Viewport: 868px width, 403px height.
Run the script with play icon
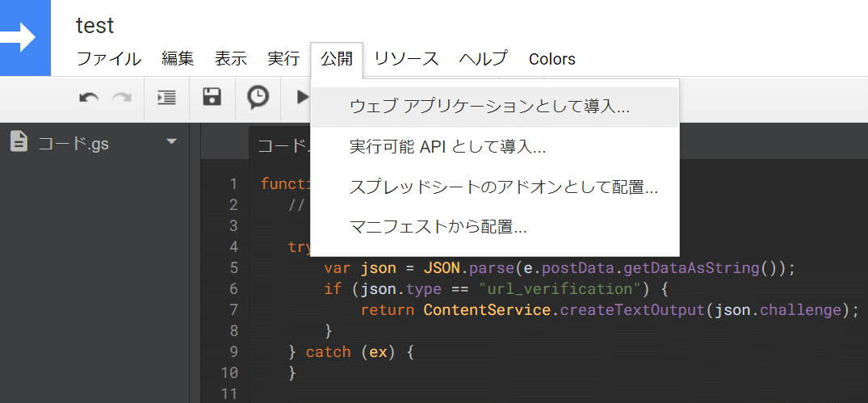(x=302, y=98)
